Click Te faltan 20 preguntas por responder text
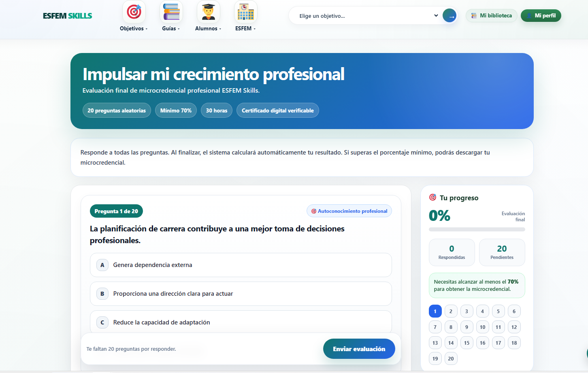The image size is (588, 373). [x=131, y=349]
